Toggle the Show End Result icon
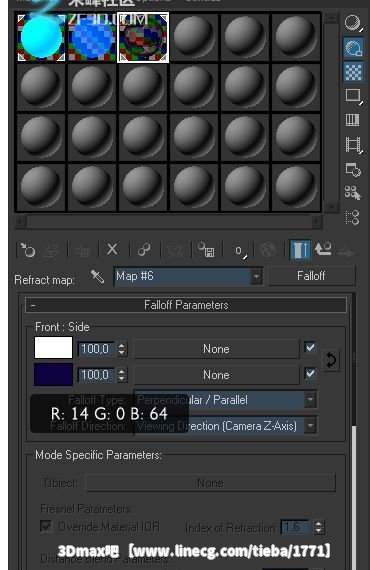 [x=300, y=250]
